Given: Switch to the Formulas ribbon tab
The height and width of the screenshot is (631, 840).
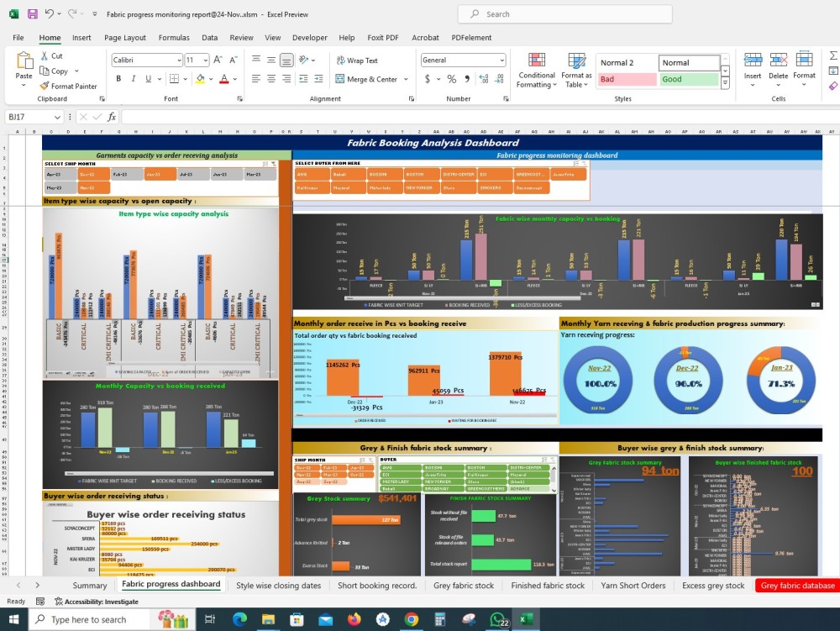Looking at the screenshot, I should [x=174, y=38].
